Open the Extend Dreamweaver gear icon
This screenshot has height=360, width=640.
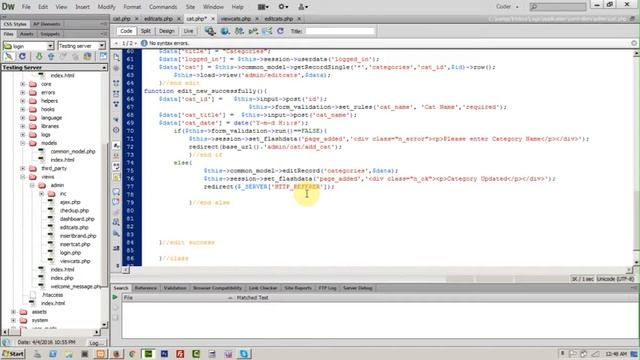[x=283, y=7]
